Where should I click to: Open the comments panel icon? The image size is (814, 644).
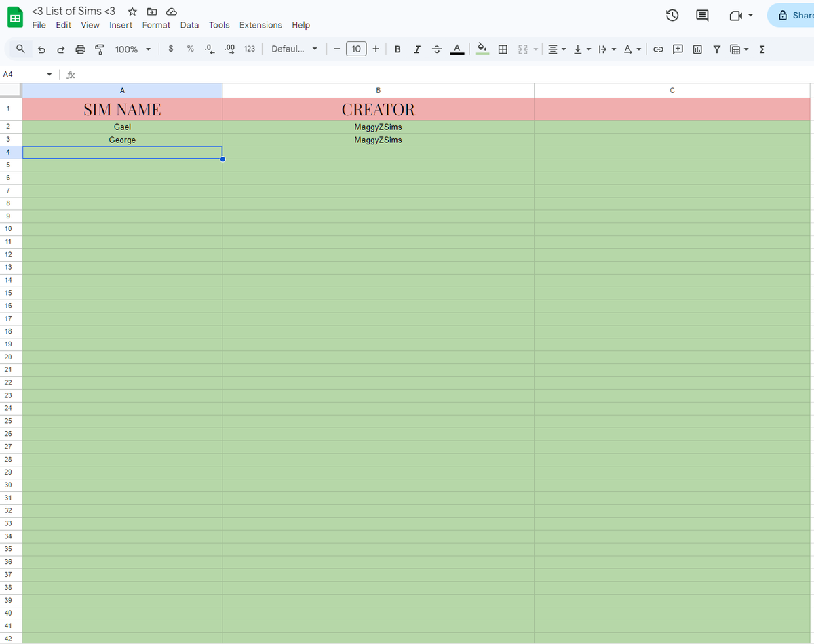pyautogui.click(x=703, y=15)
